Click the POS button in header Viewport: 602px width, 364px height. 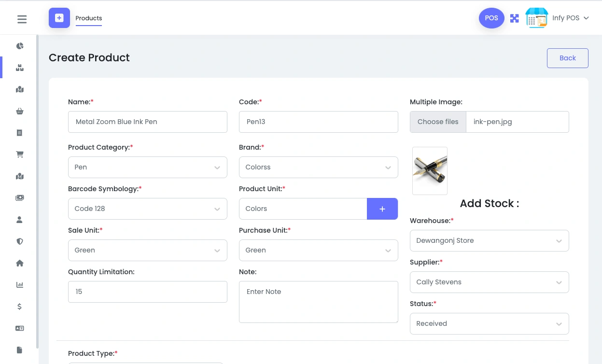click(491, 18)
